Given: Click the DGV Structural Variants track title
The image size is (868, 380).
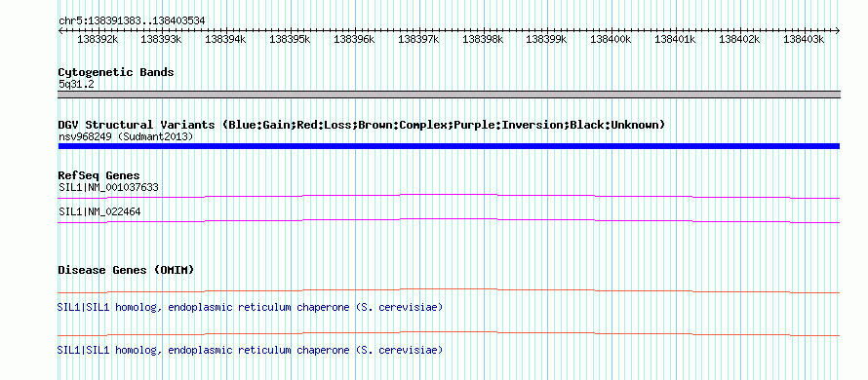Looking at the screenshot, I should (x=362, y=125).
